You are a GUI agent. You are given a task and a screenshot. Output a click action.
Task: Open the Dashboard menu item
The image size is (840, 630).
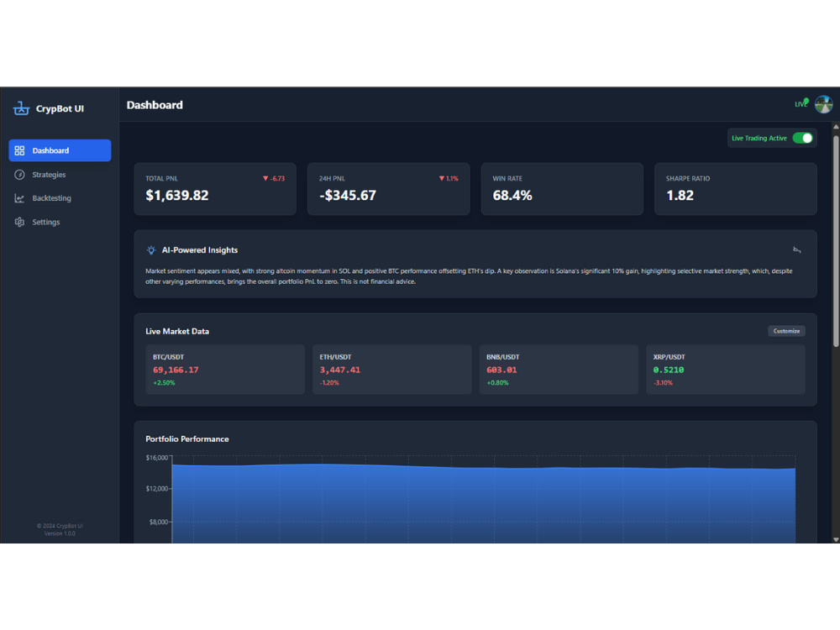(x=60, y=150)
